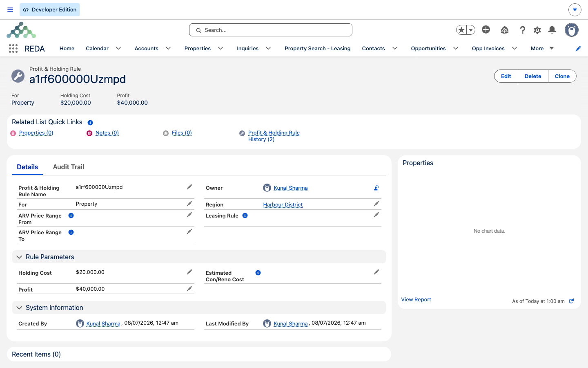Screen dimensions: 588x368
Task: Click the Clone button
Action: 562,76
